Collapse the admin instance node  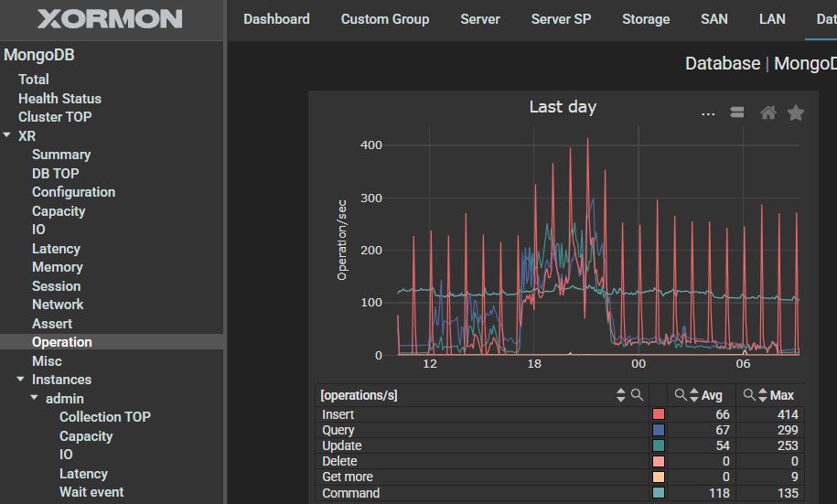(35, 398)
